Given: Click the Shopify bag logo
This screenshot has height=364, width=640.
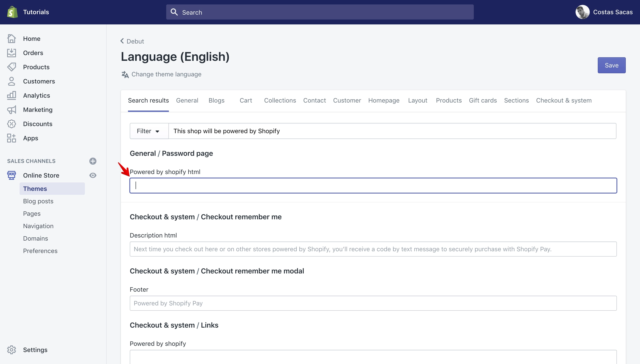Looking at the screenshot, I should [x=12, y=12].
